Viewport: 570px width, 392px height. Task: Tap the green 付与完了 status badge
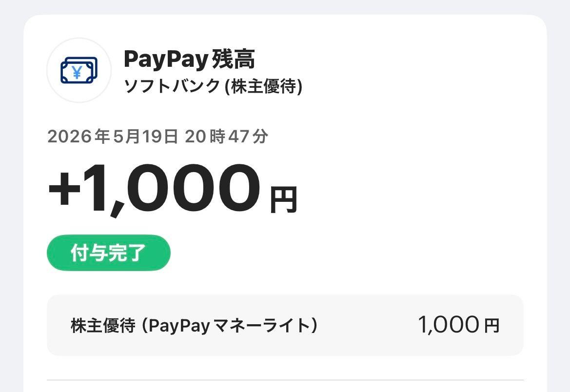(109, 253)
